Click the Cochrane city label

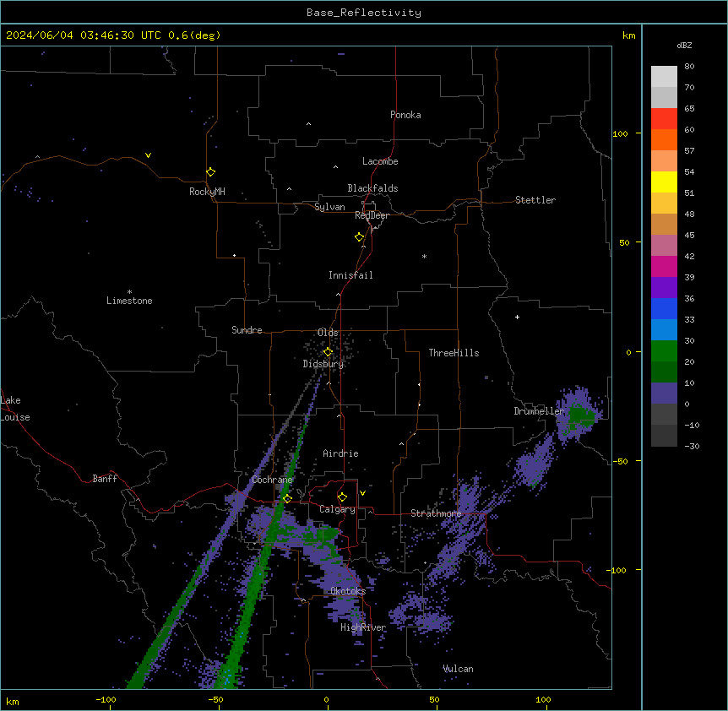click(x=272, y=480)
